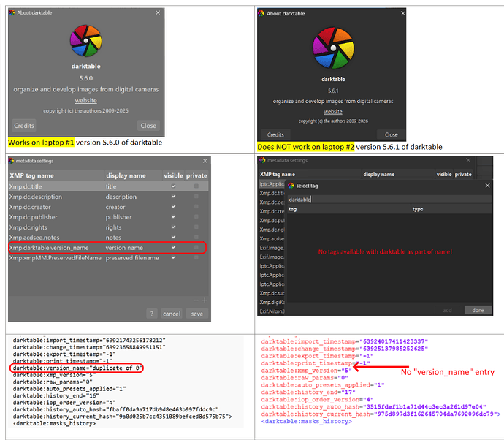Click the plus button to add a metadata tag
This screenshot has height=440, width=504.
pyautogui.click(x=205, y=300)
